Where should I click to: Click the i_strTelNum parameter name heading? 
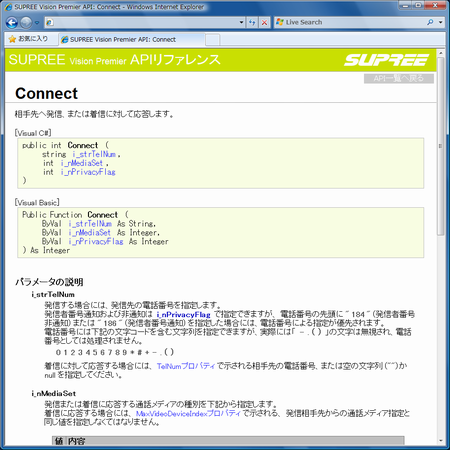click(x=53, y=295)
